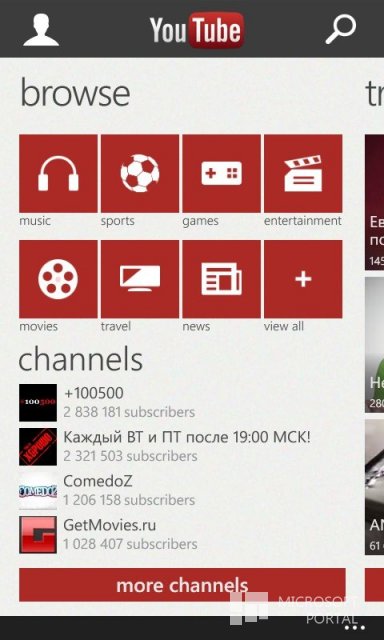Select the red-and-black stamp channel thumbnail
The height and width of the screenshot is (640, 384).
[38, 447]
